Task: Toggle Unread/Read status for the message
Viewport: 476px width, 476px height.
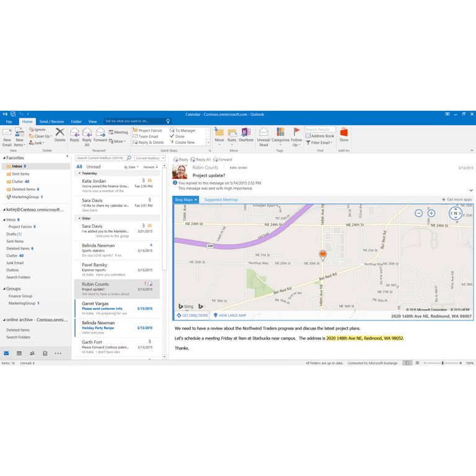Action: click(x=263, y=136)
